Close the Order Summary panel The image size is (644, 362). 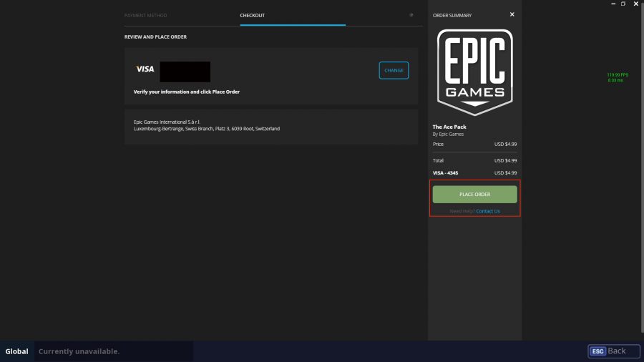coord(512,14)
